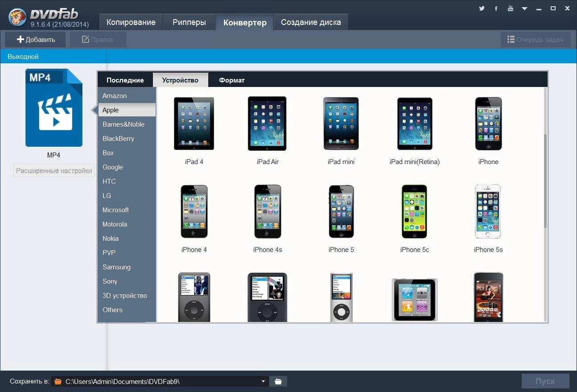Choose Others category
This screenshot has height=392, width=577.
coord(127,310)
